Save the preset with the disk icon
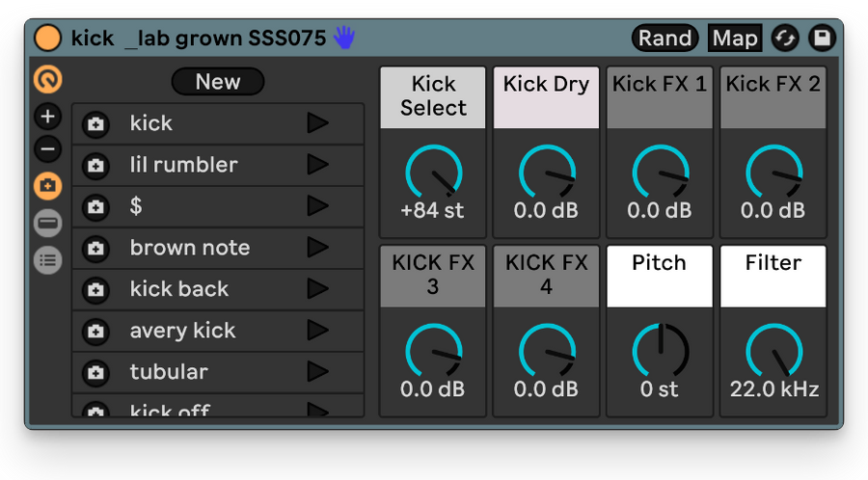868x480 pixels. [822, 39]
